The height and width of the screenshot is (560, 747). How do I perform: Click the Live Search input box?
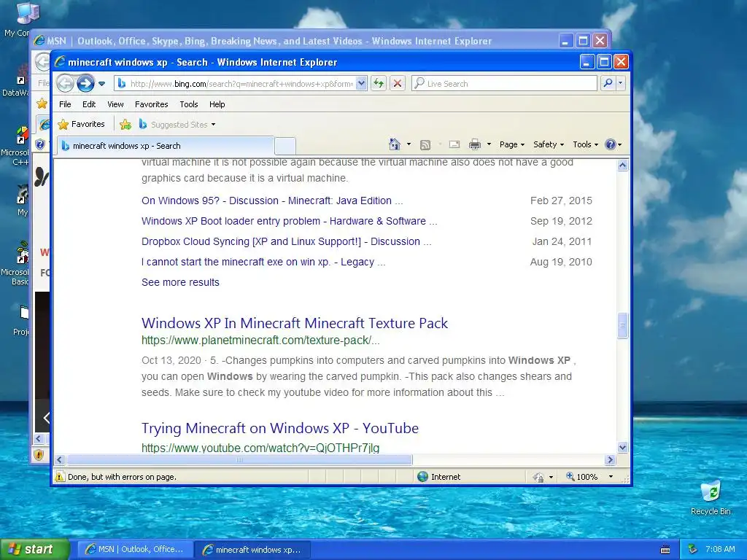tap(504, 83)
